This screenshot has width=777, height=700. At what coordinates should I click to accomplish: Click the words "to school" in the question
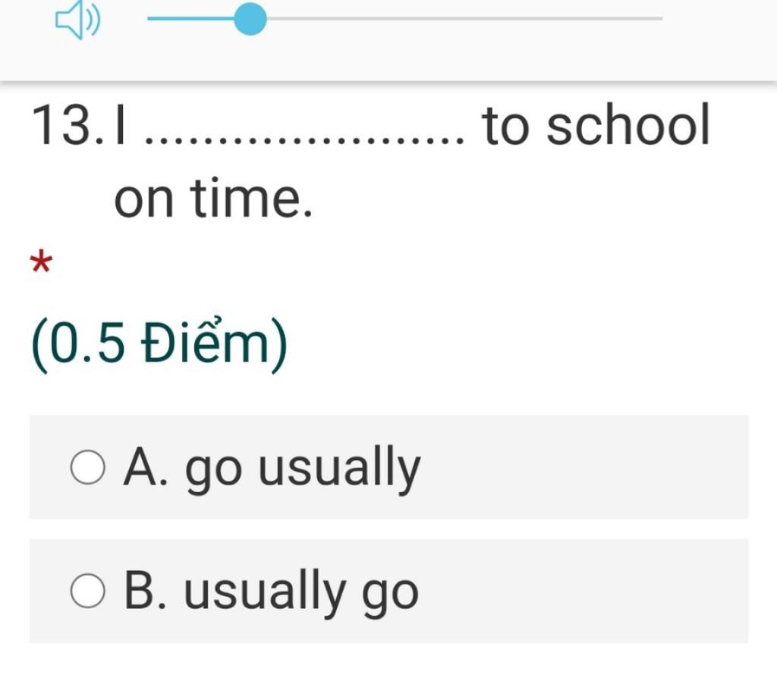596,126
